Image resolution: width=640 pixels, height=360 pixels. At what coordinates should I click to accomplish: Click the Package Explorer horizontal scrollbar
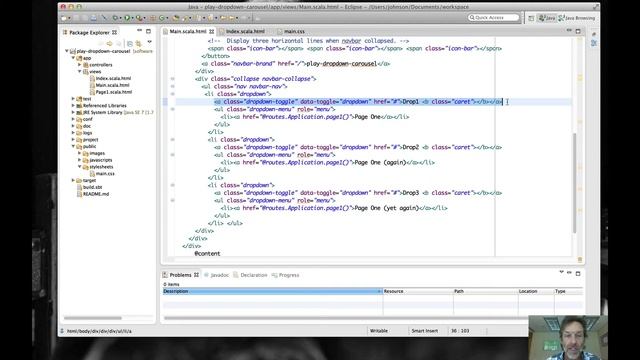click(93, 318)
